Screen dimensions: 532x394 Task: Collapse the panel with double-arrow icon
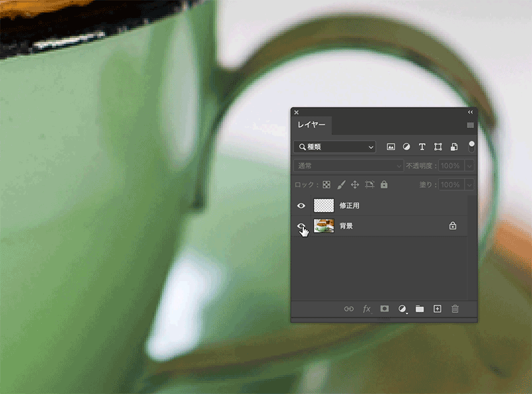[x=470, y=112]
